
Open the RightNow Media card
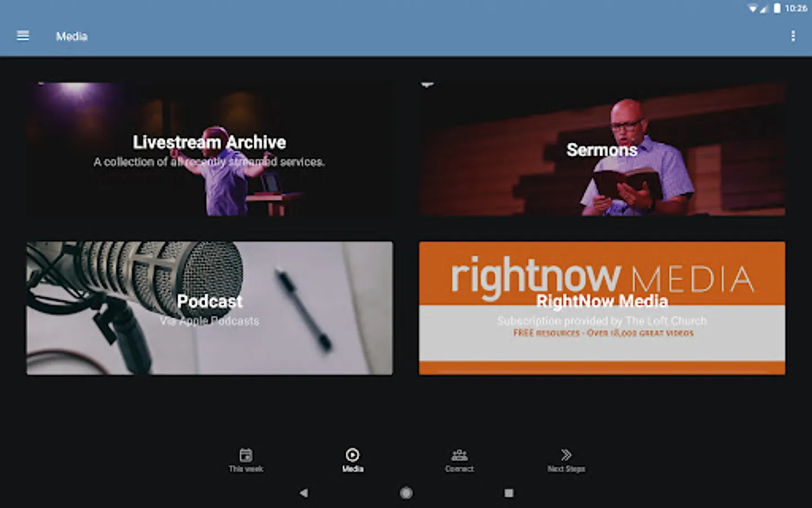[x=602, y=308]
